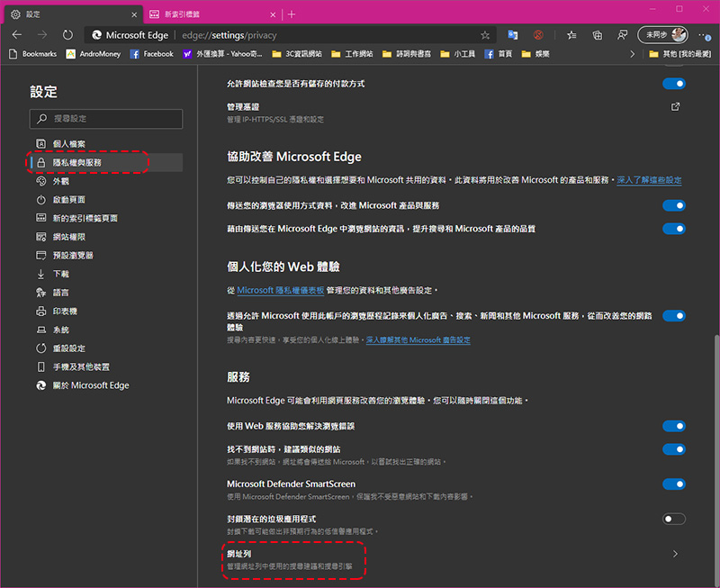720x588 pixels.
Task: Click the 搜尋設定 search field
Action: pos(106,119)
